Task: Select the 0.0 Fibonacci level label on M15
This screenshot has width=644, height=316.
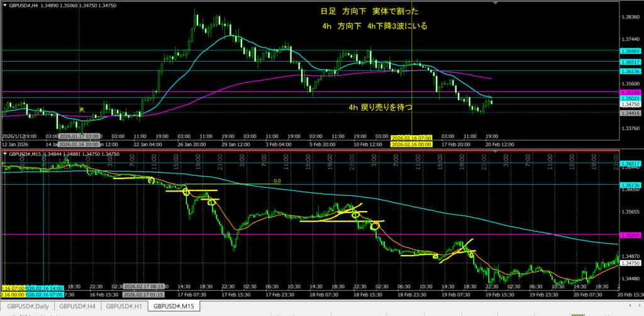Action: 276,181
